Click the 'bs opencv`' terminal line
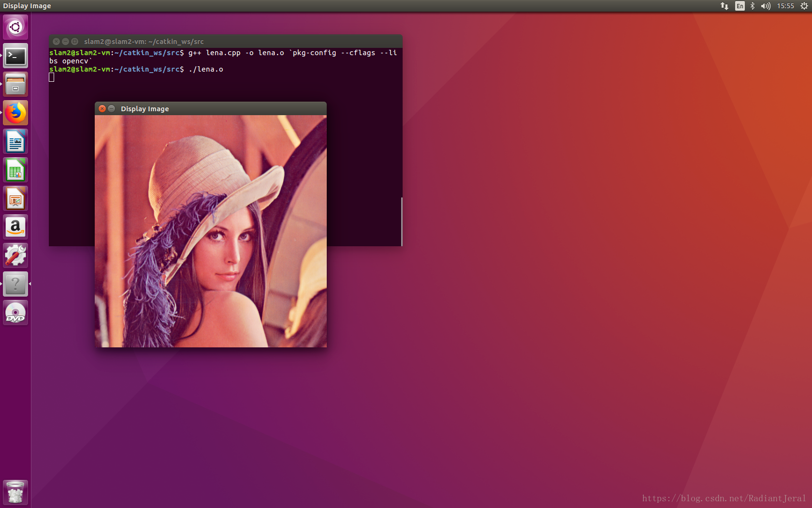This screenshot has width=812, height=508. pos(71,61)
